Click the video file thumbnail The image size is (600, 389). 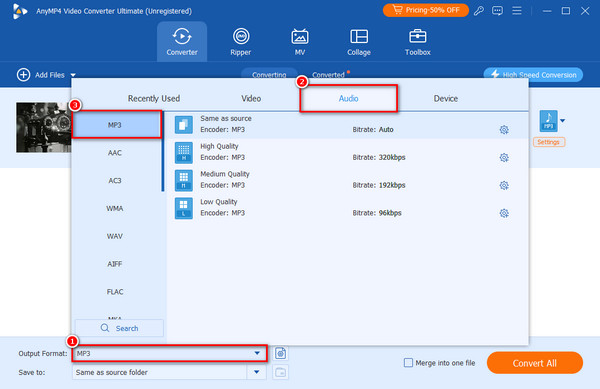43,127
